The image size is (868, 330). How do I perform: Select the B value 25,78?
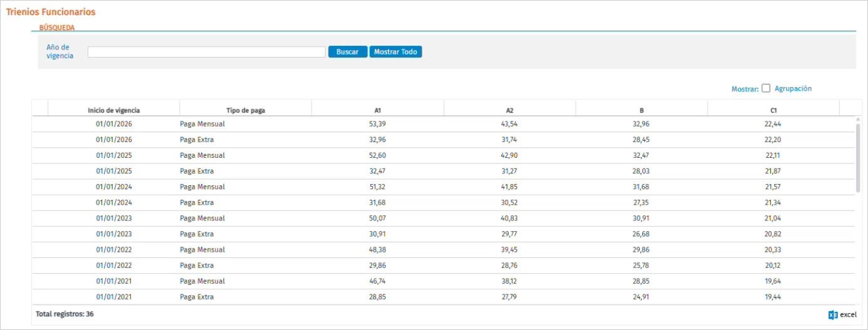point(642,265)
